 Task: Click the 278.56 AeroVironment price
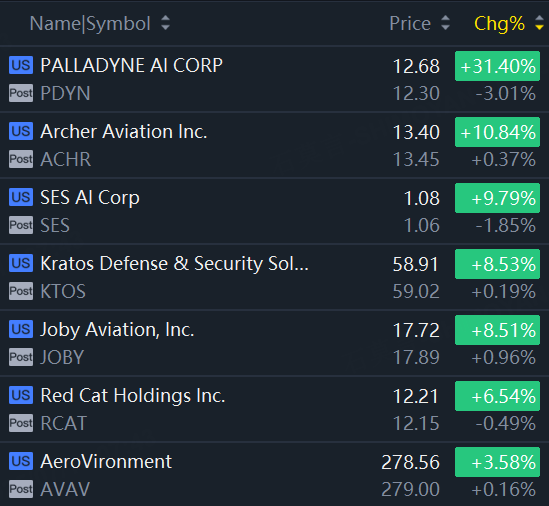410,462
